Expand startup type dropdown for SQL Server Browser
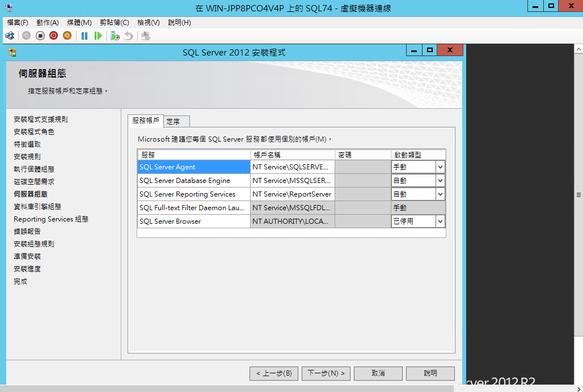583x392 pixels. coord(440,221)
